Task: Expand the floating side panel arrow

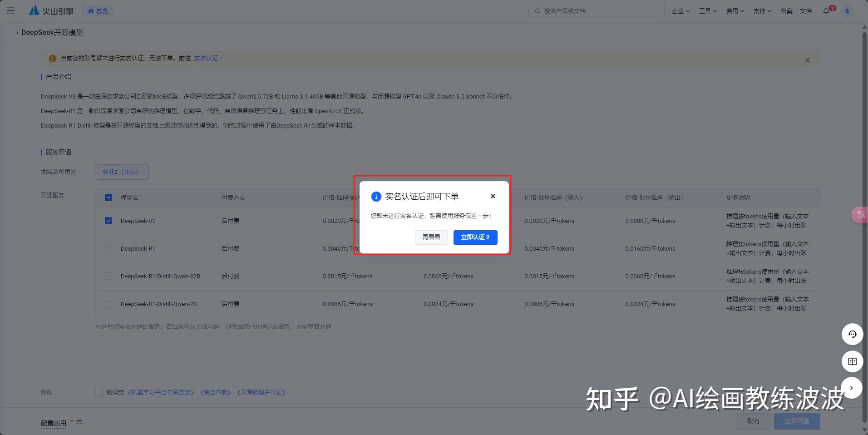Action: 852,388
